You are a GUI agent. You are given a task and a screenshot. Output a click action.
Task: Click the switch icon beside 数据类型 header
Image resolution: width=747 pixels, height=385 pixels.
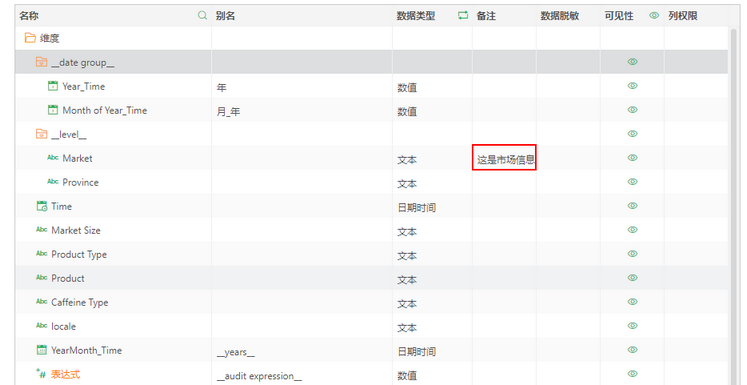pos(463,16)
